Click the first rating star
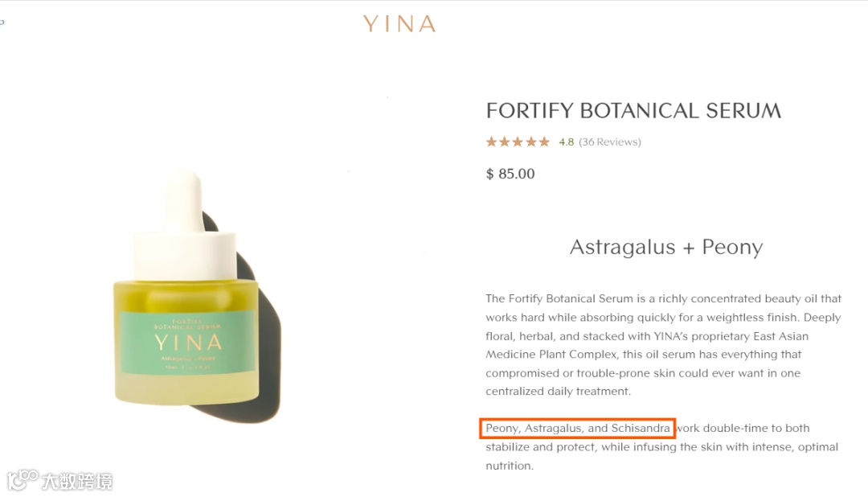868x497 pixels. pyautogui.click(x=491, y=142)
